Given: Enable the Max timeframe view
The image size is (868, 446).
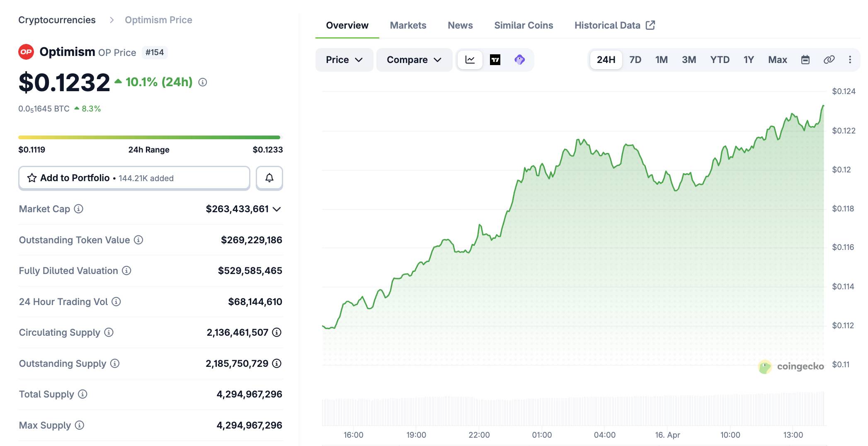Looking at the screenshot, I should click(x=777, y=60).
